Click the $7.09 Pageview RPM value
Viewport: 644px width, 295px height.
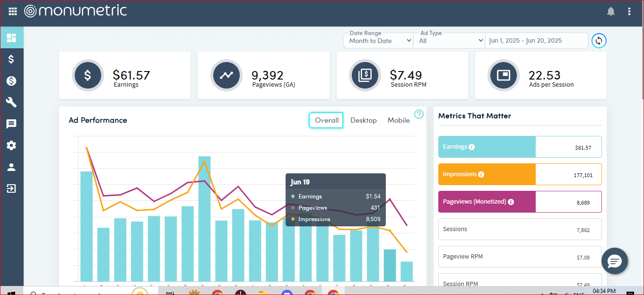tap(583, 258)
